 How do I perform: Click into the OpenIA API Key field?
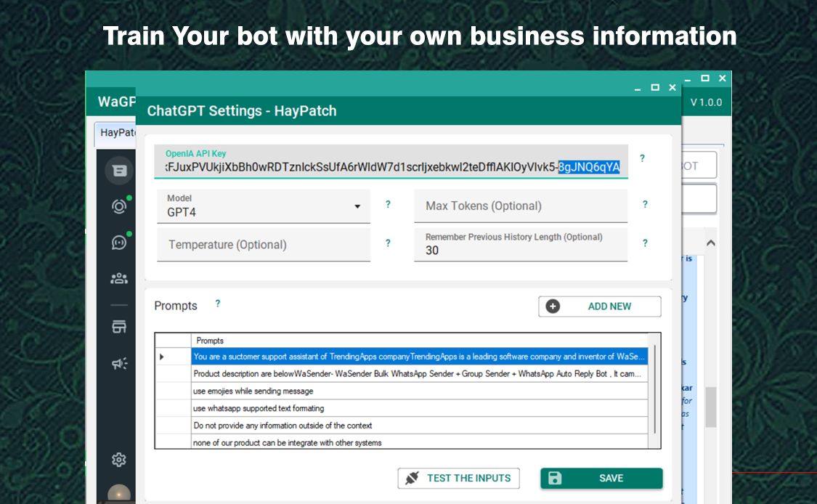391,161
